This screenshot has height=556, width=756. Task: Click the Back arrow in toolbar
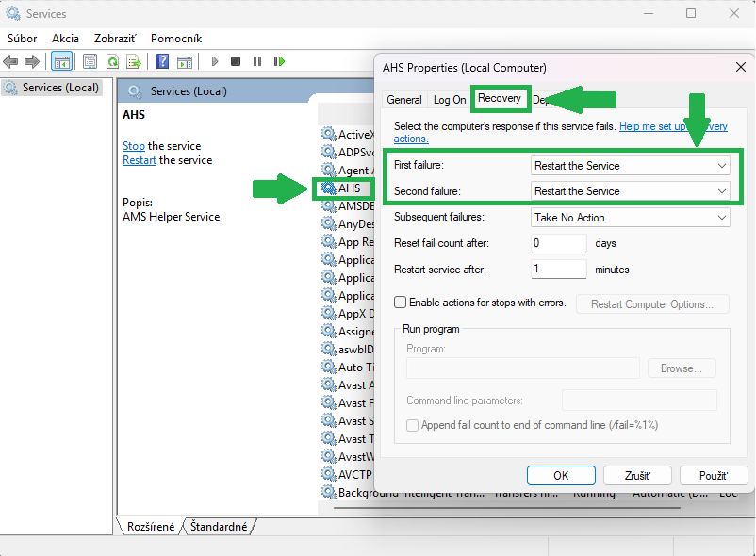10,61
